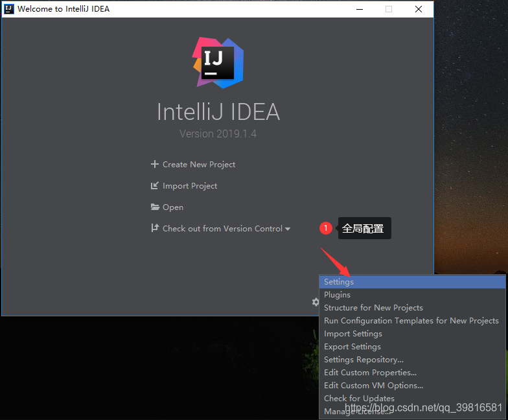This screenshot has height=420, width=508.
Task: Click the folder icon beside Open
Action: pos(155,207)
